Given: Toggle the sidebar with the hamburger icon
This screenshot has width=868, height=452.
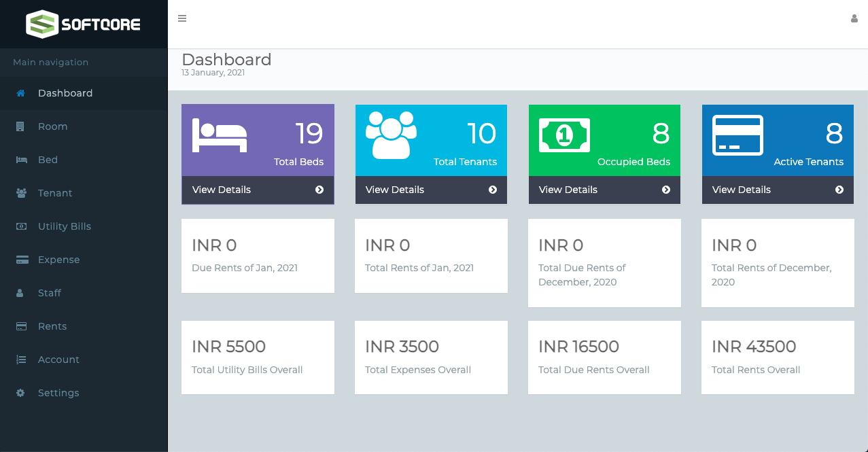Looking at the screenshot, I should (x=182, y=18).
